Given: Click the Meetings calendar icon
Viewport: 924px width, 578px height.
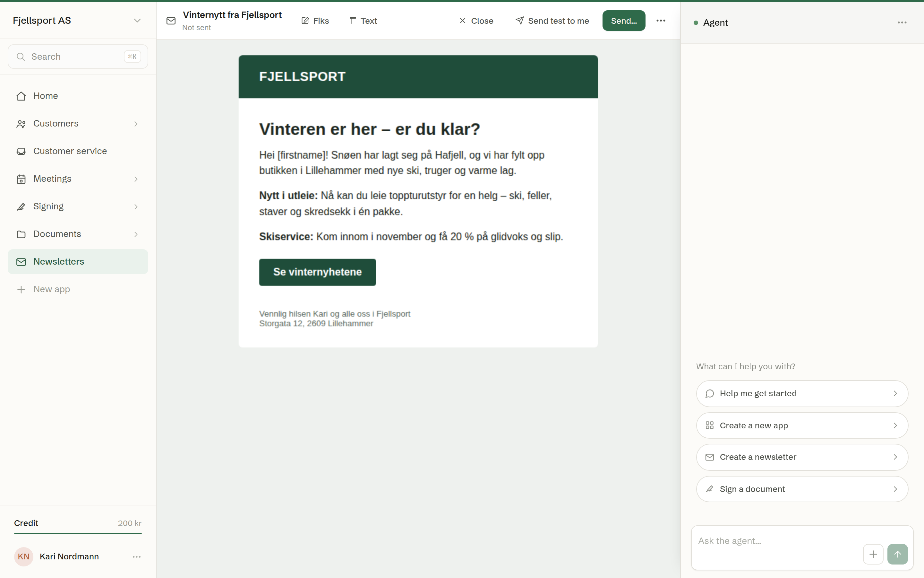Looking at the screenshot, I should tap(21, 179).
